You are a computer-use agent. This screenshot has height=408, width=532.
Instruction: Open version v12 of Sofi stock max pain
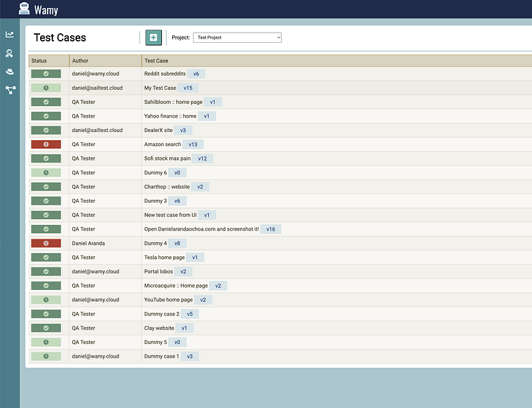pyautogui.click(x=203, y=158)
